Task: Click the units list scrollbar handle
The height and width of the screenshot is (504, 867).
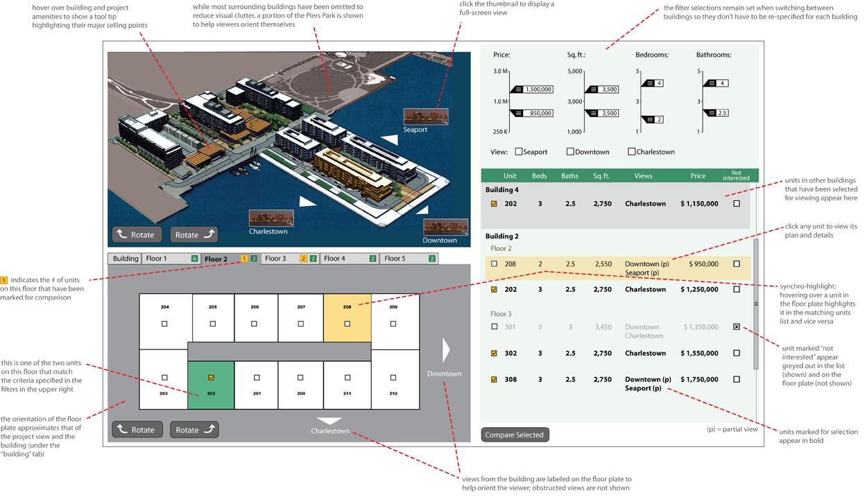Action: click(x=756, y=304)
